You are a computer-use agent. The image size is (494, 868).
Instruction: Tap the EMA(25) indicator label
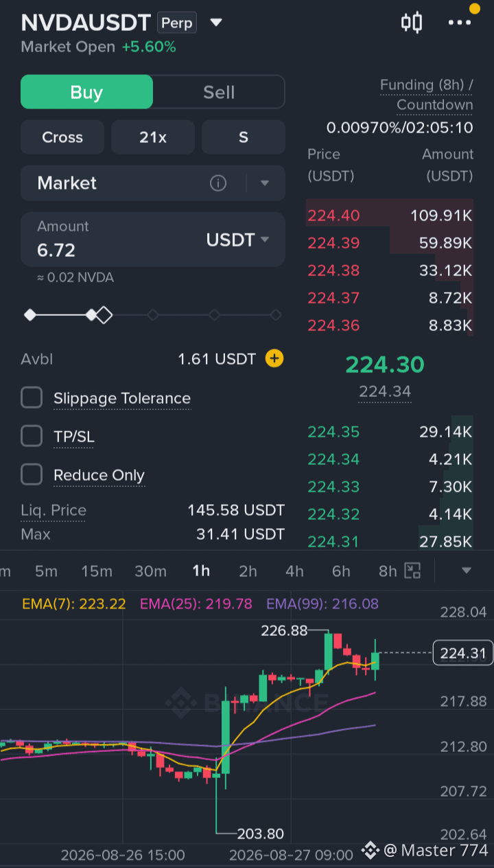pyautogui.click(x=196, y=604)
